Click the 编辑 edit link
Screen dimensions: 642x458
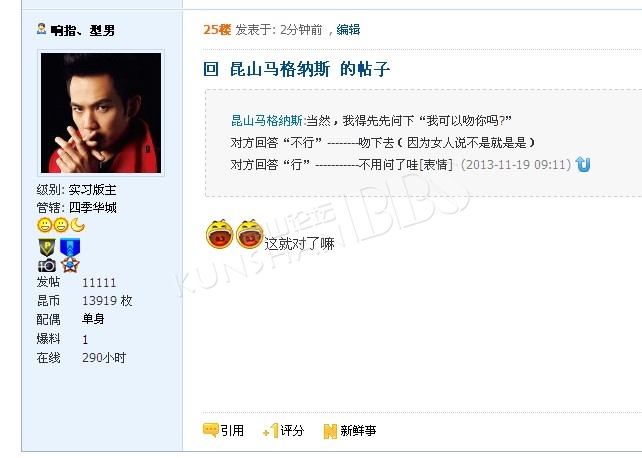click(x=348, y=29)
